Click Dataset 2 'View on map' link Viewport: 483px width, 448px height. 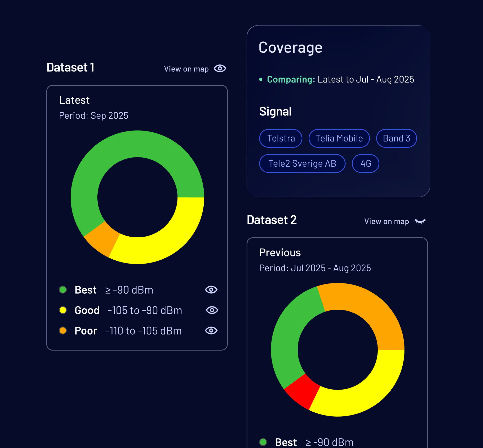pyautogui.click(x=387, y=221)
